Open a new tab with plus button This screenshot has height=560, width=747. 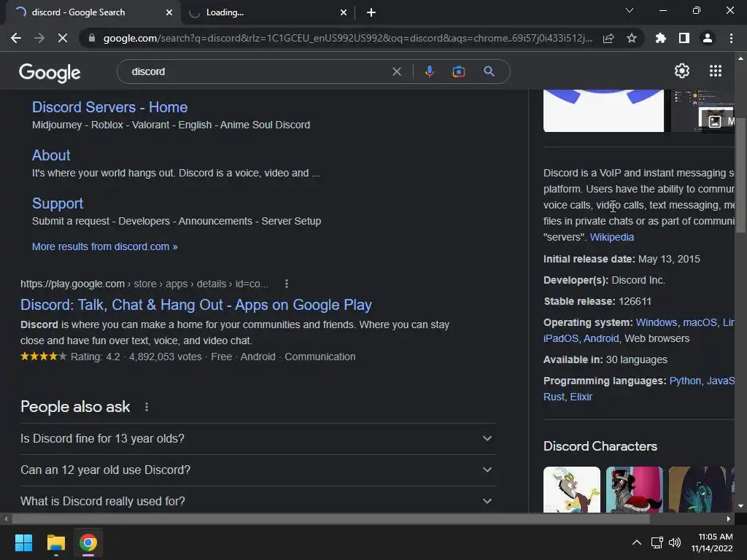[x=371, y=12]
